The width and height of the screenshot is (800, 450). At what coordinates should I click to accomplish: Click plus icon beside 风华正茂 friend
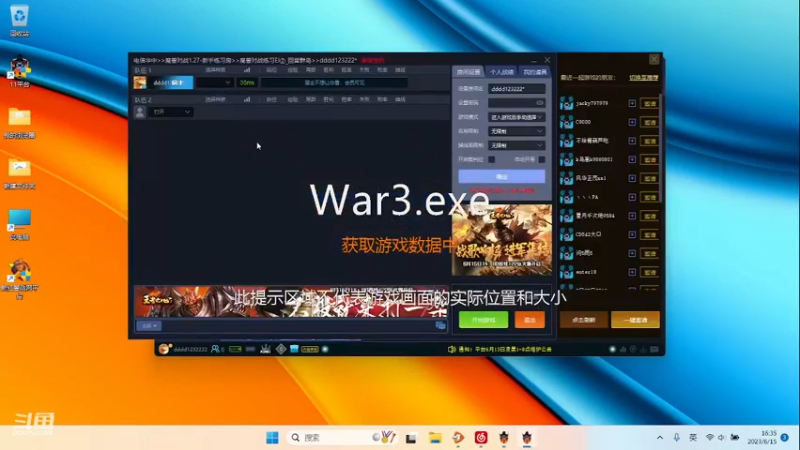coord(632,178)
